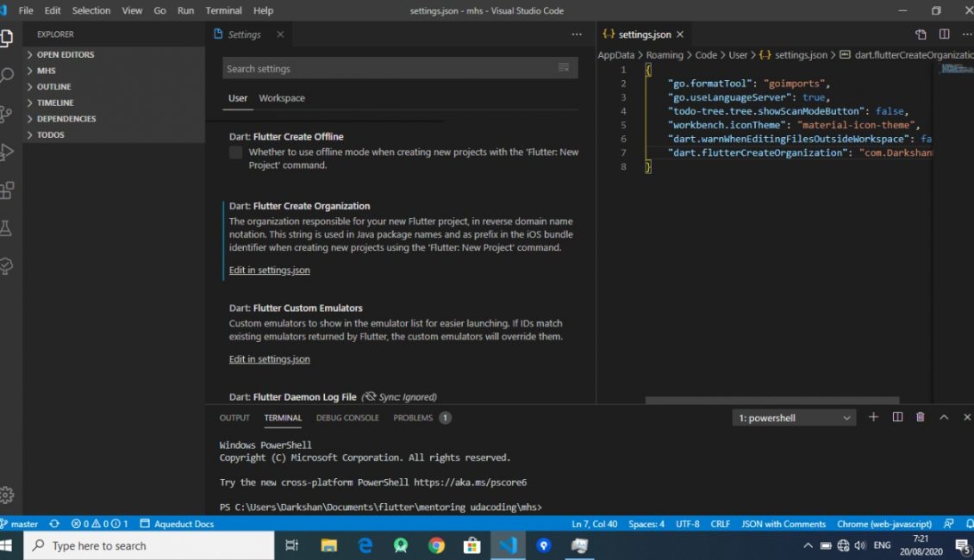Viewport: 974px width, 560px height.
Task: Open a new terminal with the plus icon
Action: point(873,417)
